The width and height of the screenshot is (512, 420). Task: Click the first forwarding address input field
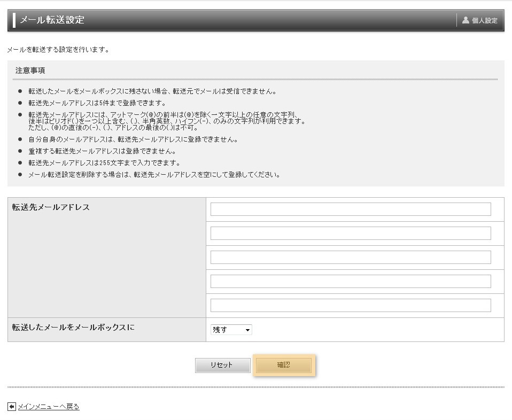pyautogui.click(x=350, y=208)
